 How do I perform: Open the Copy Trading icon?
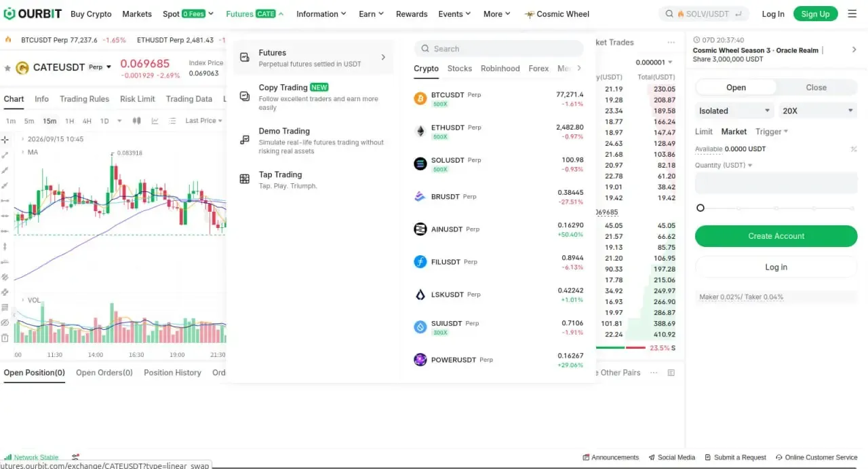pos(245,97)
